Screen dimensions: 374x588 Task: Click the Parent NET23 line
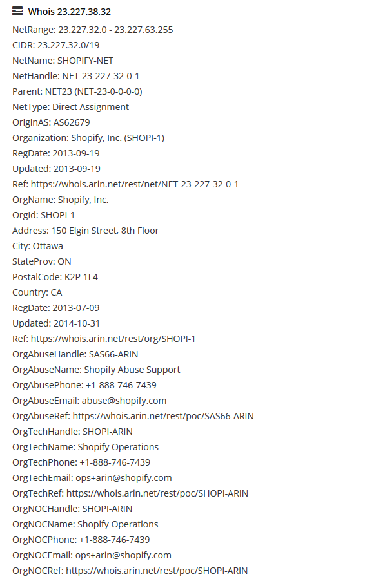click(x=77, y=91)
